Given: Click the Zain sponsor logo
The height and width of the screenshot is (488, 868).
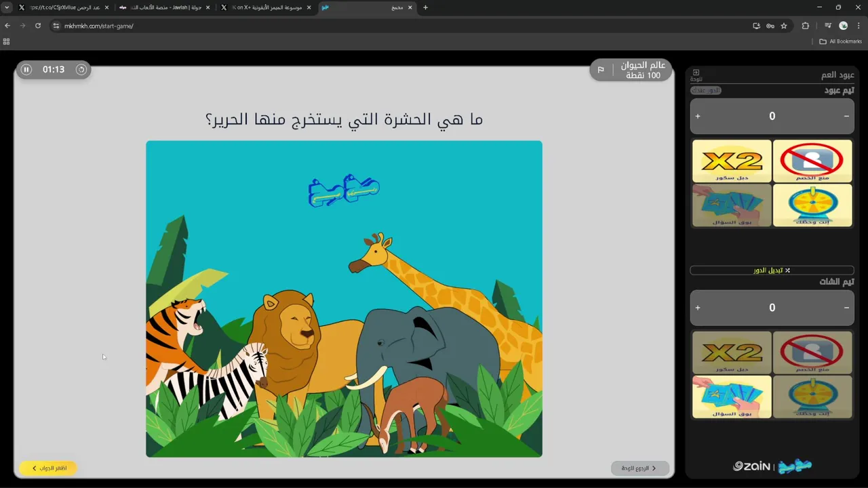Looking at the screenshot, I should click(x=751, y=466).
